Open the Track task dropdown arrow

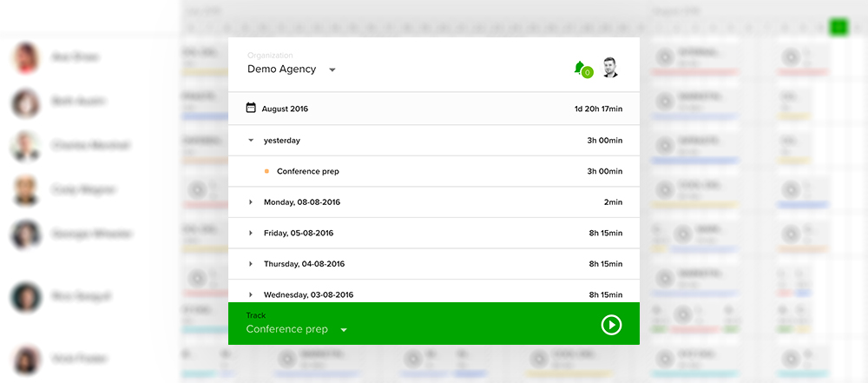point(344,331)
